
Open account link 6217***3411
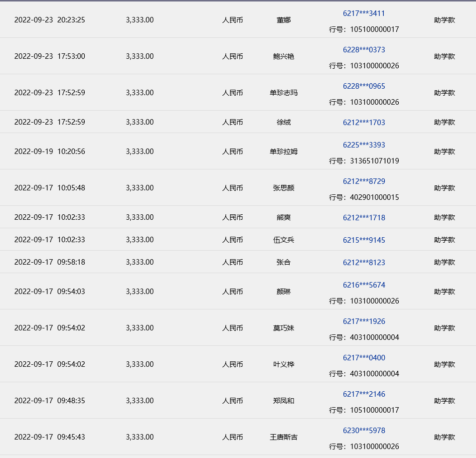[364, 13]
